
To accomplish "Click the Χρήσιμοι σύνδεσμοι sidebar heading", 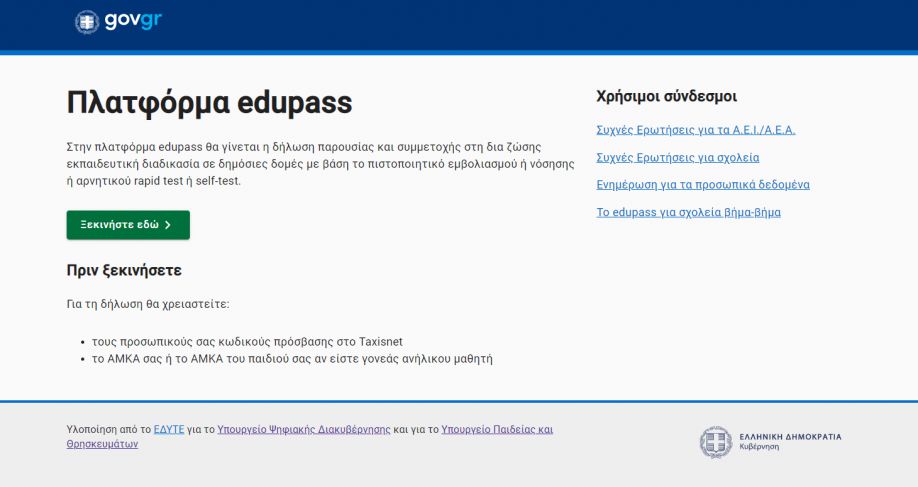I will (666, 97).
